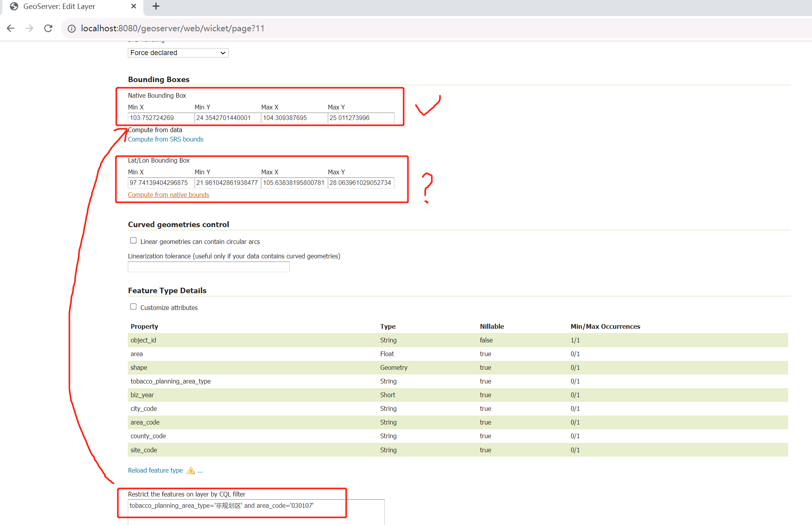Viewport: 812px width, 525px height.
Task: Select the object_id property row
Action: click(x=458, y=340)
